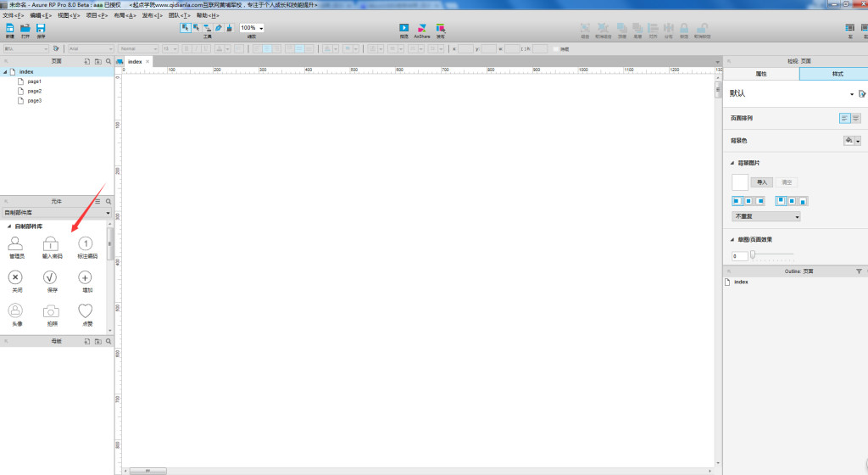Image resolution: width=868 pixels, height=475 pixels.
Task: Click the AxShare icon
Action: [422, 28]
